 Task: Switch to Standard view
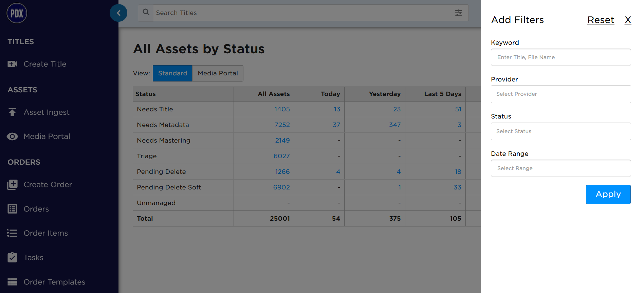point(172,73)
